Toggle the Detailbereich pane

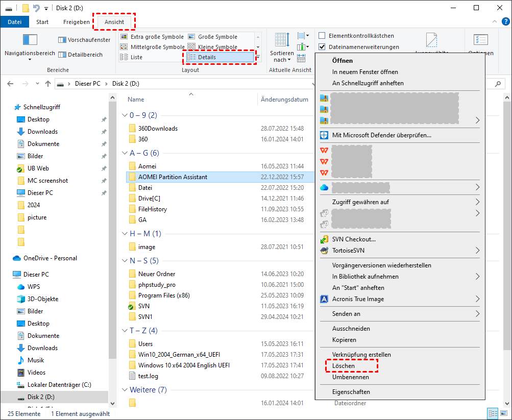tap(80, 55)
